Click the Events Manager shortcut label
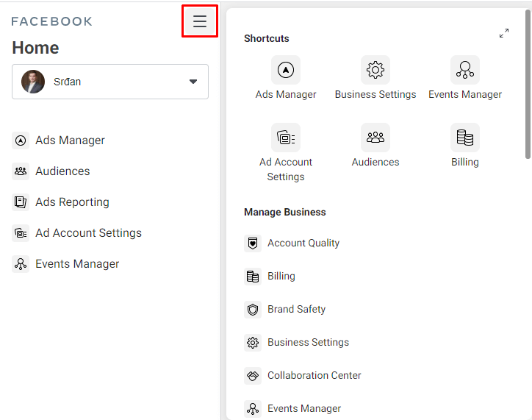 click(x=465, y=94)
